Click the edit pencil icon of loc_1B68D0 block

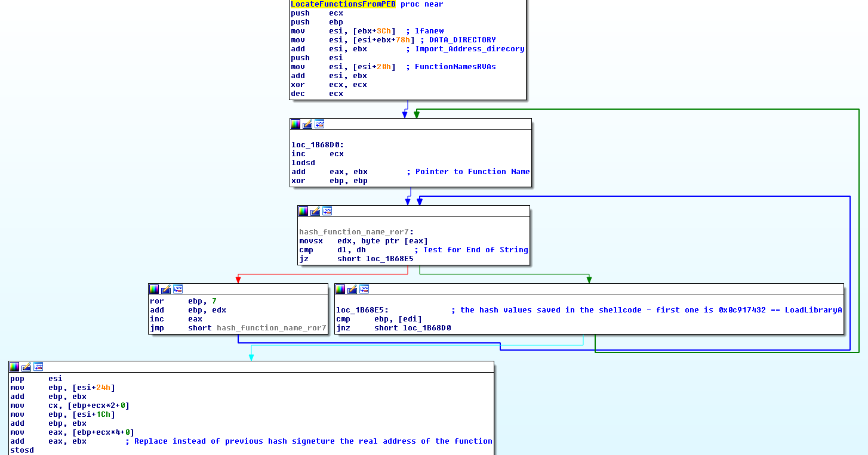(x=307, y=124)
